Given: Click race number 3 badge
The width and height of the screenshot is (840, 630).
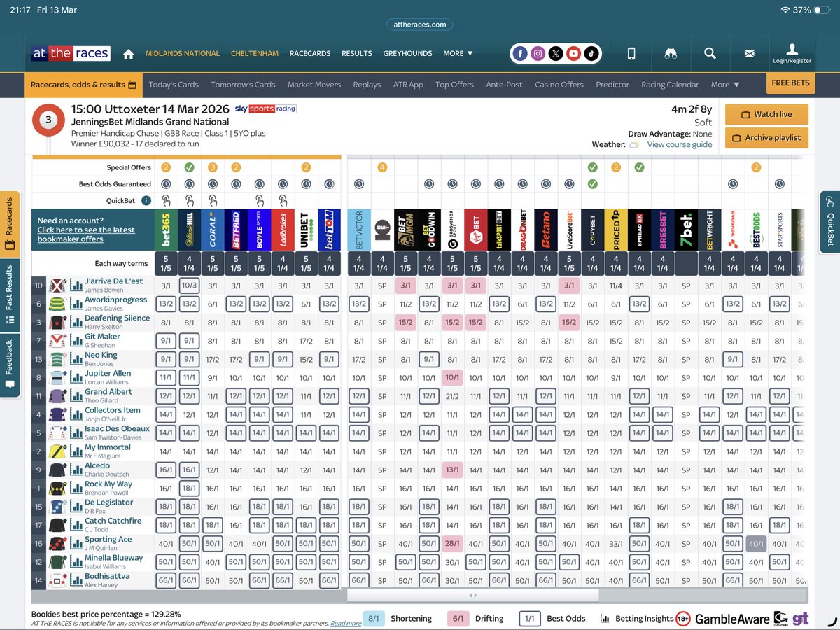Looking at the screenshot, I should tap(48, 120).
